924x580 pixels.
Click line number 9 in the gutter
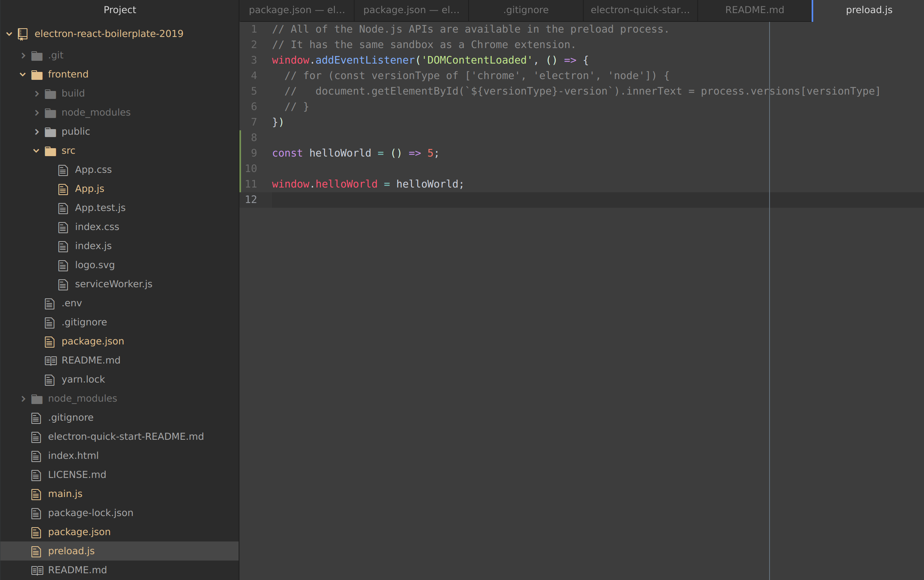(x=254, y=153)
